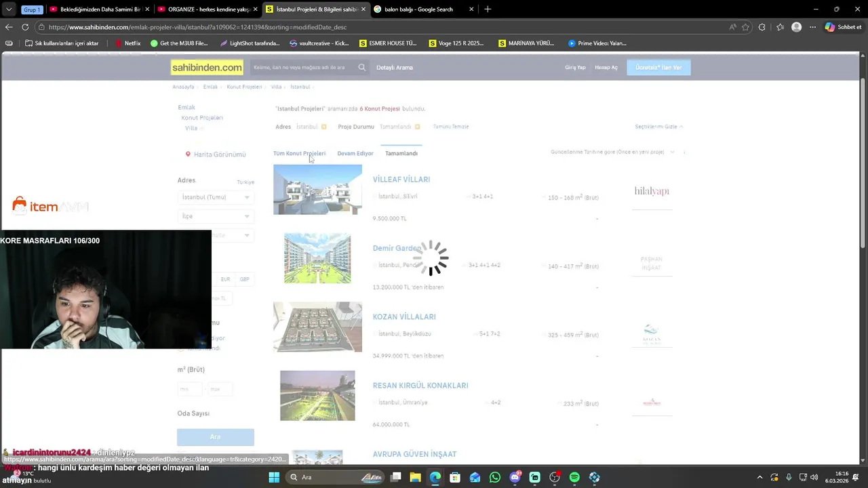The image size is (868, 488).
Task: Select the Tüm Konut Projeleri tab
Action: pyautogui.click(x=299, y=153)
